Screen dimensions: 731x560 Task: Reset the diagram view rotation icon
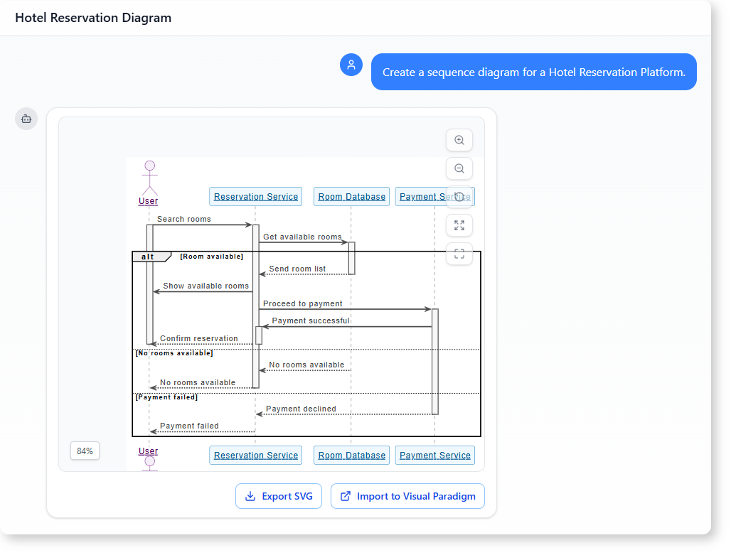click(459, 197)
